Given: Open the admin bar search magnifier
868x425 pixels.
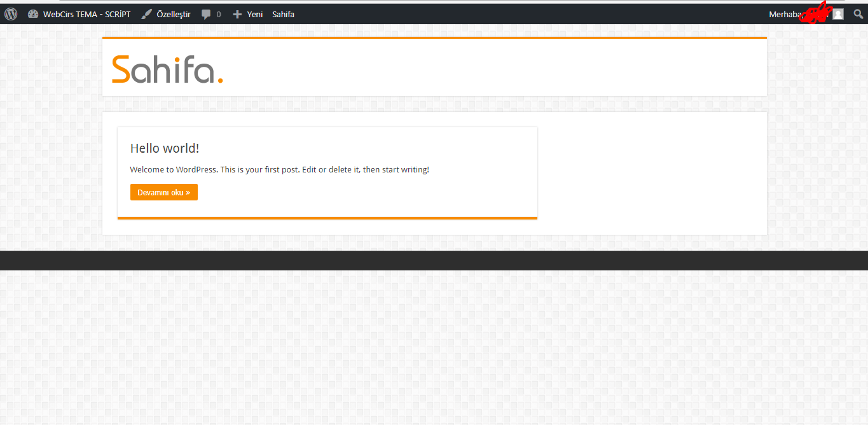Looking at the screenshot, I should pos(858,14).
